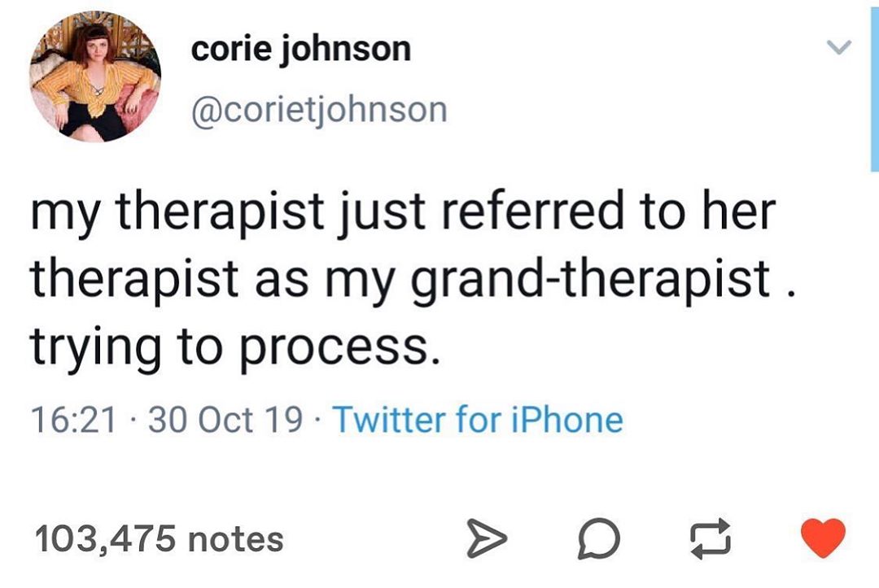Open the "Twitter for iPhone" source link
This screenshot has width=879, height=588.
pyautogui.click(x=478, y=420)
